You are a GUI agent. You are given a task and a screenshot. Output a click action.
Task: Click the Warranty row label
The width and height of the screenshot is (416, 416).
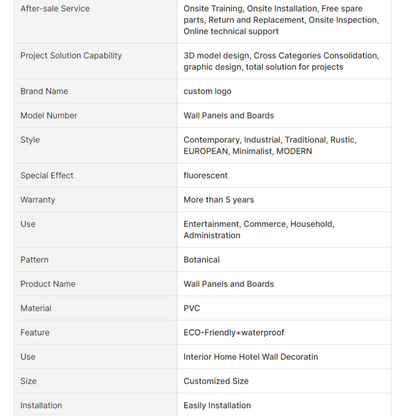pos(38,200)
